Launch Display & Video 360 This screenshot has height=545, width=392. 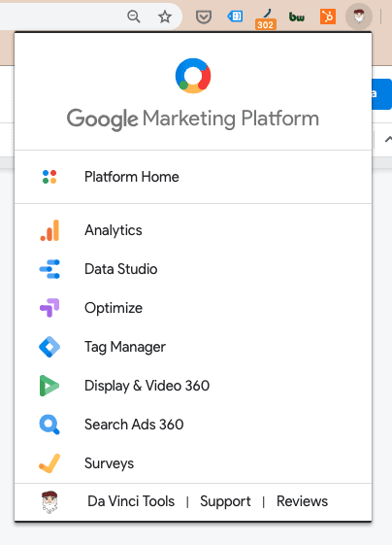(x=193, y=386)
